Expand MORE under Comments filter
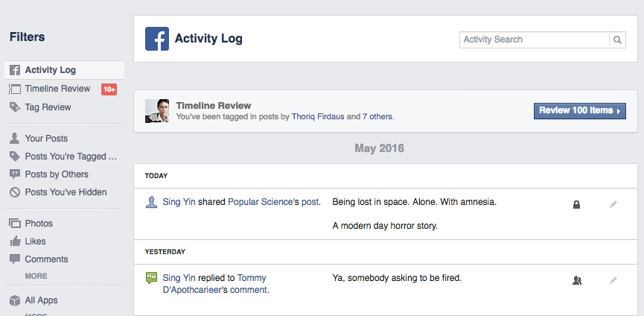Image resolution: width=644 pixels, height=316 pixels. (x=36, y=276)
